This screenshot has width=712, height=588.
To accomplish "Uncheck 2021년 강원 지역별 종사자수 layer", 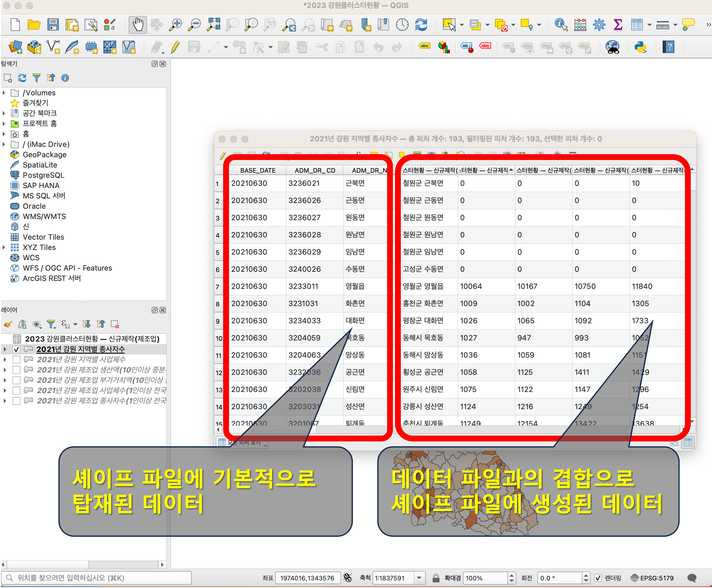I will point(16,349).
